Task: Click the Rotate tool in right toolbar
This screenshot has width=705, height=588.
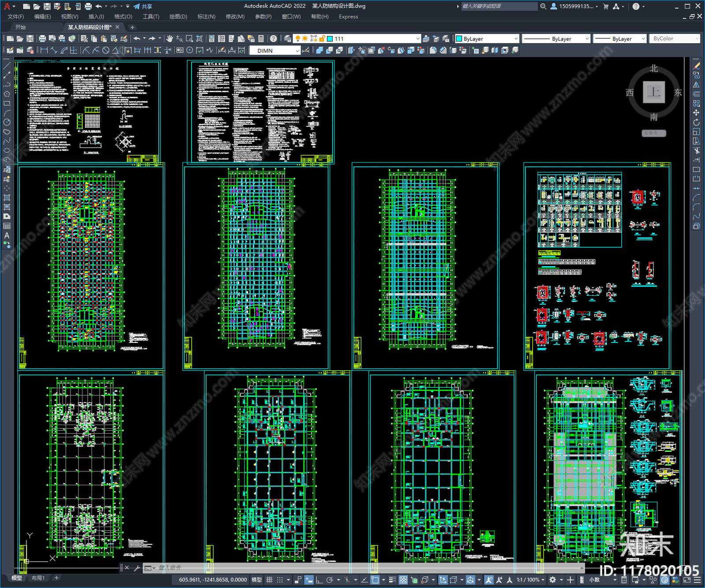Action: click(x=696, y=122)
